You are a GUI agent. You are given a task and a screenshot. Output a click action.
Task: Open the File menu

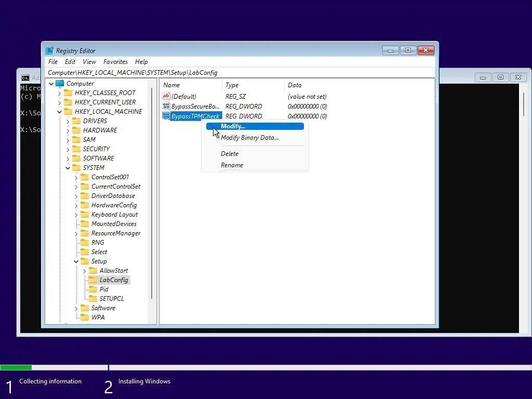click(x=53, y=62)
